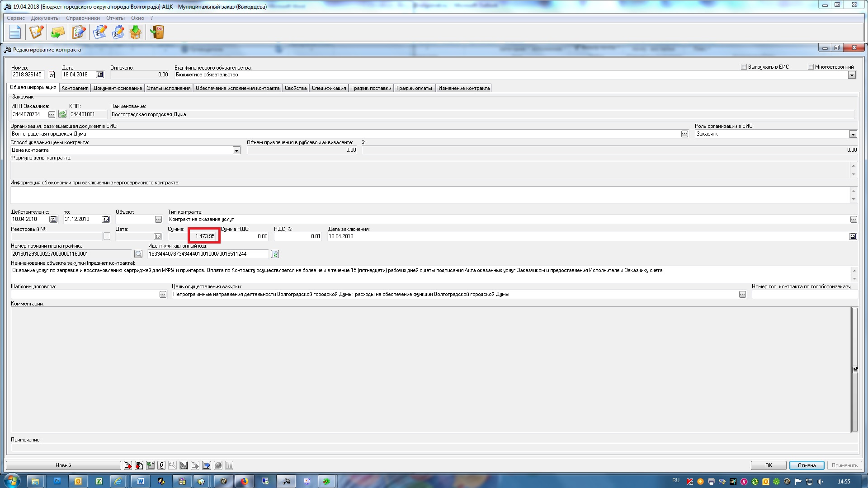Click the box with green download arrow icon
868x488 pixels.
(136, 32)
